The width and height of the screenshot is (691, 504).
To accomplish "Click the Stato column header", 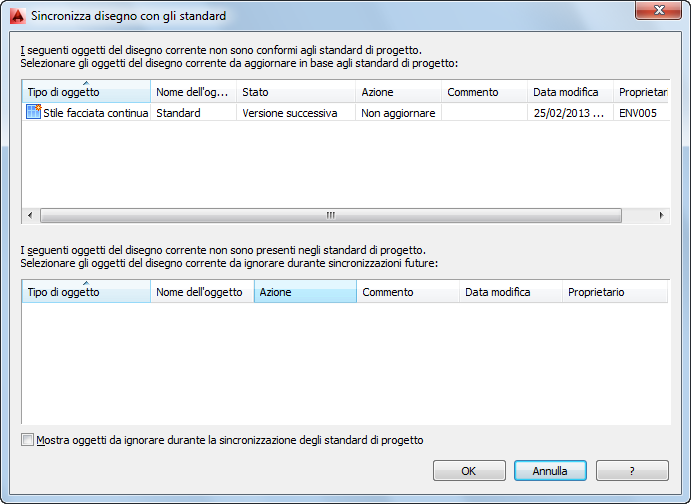I will 296,92.
